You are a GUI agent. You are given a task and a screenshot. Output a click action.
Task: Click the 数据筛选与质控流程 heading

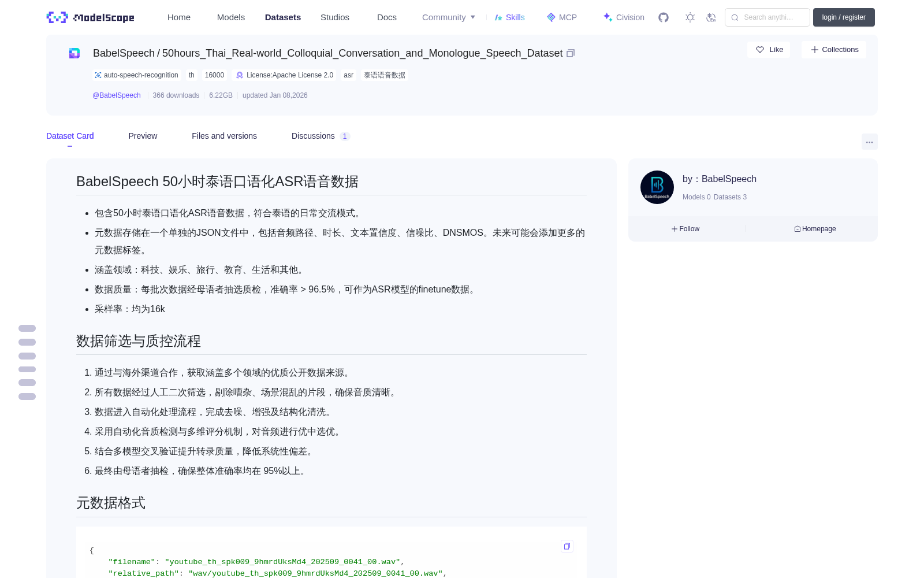pos(139,341)
